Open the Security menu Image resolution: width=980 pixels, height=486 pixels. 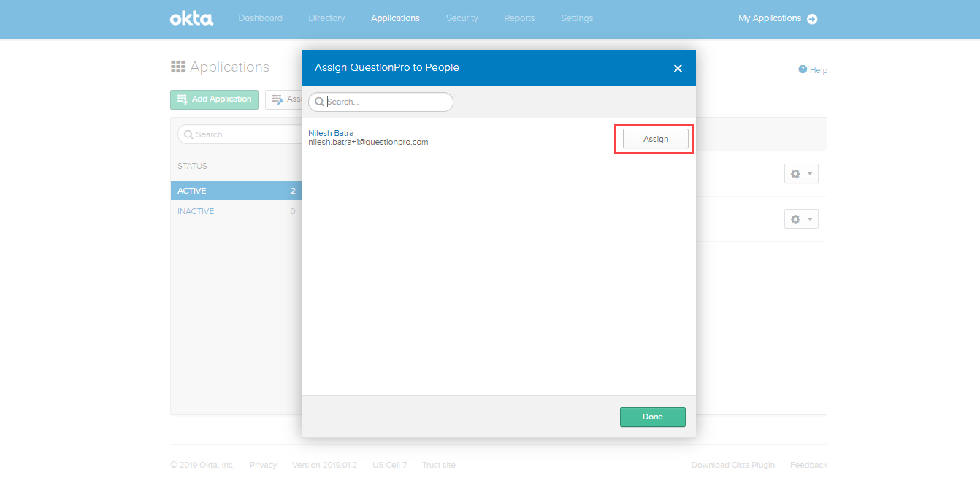pos(462,18)
